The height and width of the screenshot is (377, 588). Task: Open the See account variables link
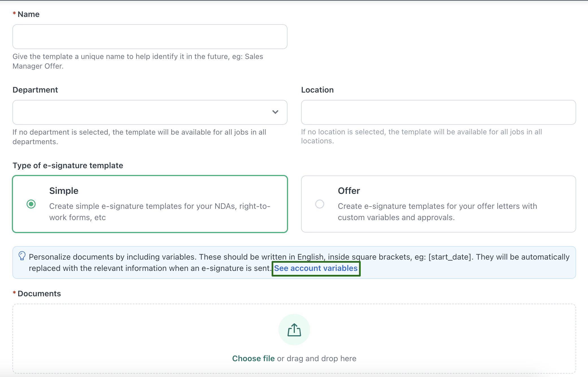point(316,268)
